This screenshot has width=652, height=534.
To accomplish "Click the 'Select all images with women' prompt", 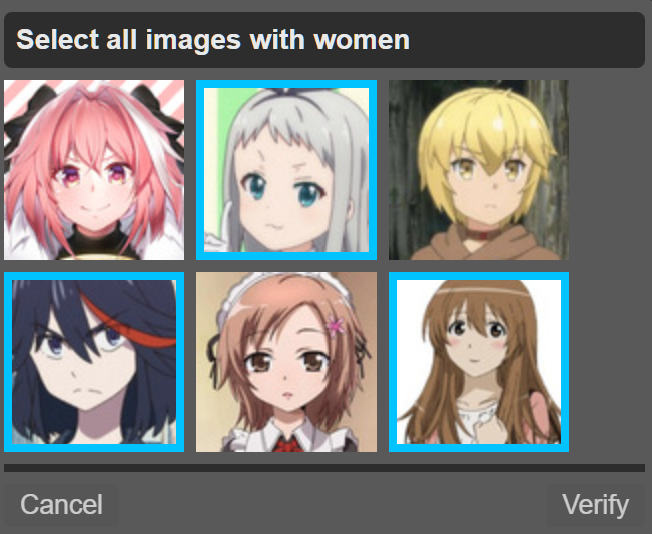I will 213,40.
